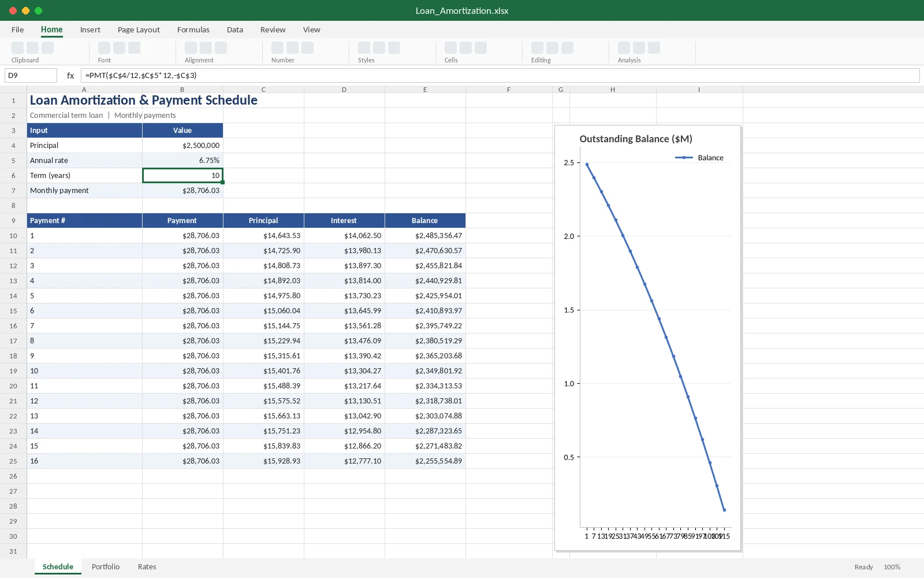924x578 pixels.
Task: Select the Home ribbon tab
Action: (x=52, y=29)
